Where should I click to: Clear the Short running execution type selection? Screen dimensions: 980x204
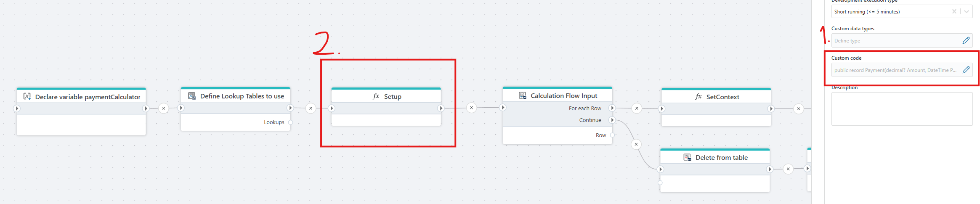954,12
